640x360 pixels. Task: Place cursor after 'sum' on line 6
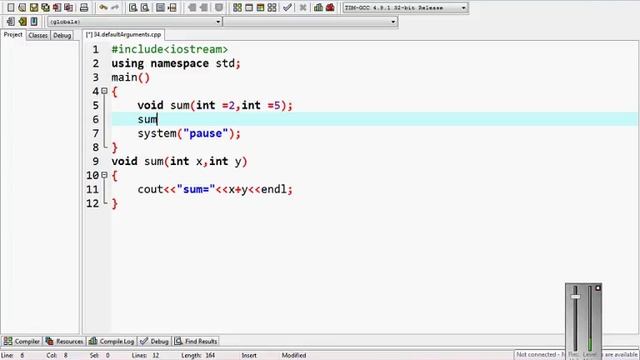158,119
